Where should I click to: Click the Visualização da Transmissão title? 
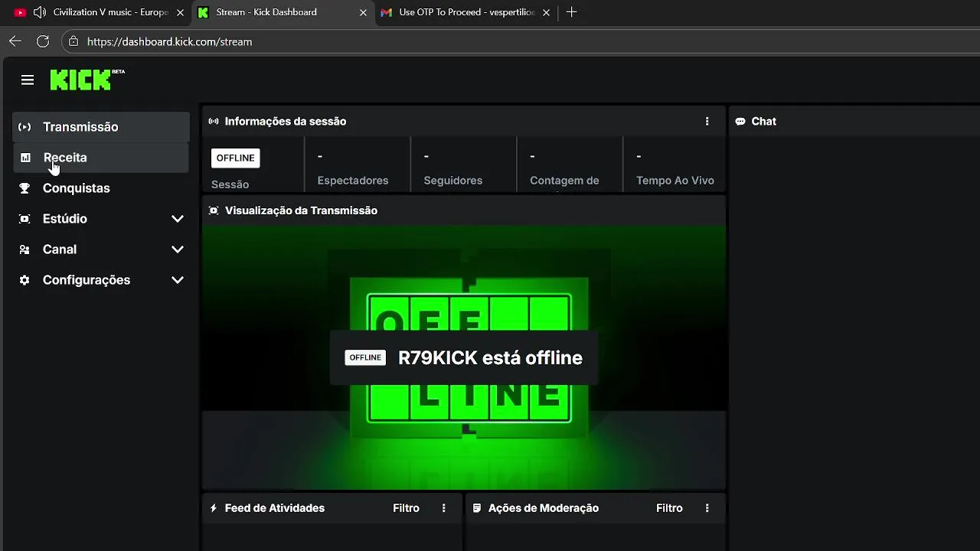(x=301, y=210)
